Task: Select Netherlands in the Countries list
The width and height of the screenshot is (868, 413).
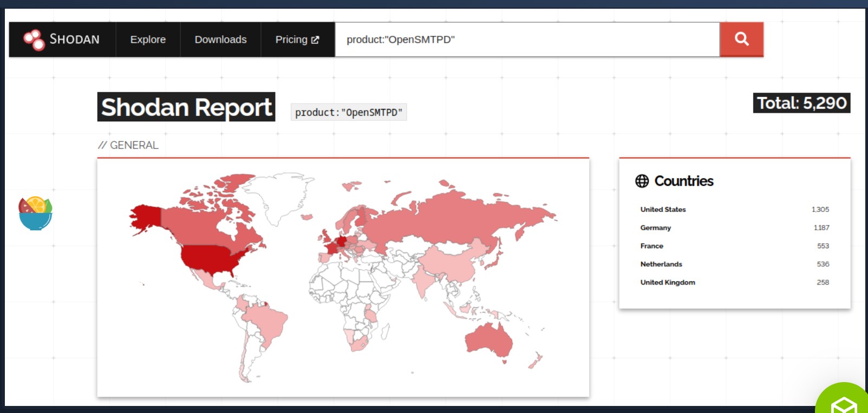Action: 661,264
